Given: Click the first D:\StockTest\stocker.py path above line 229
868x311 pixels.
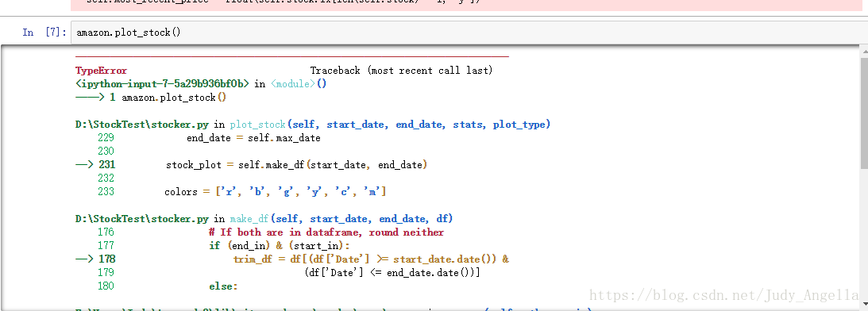Looking at the screenshot, I should [142, 125].
